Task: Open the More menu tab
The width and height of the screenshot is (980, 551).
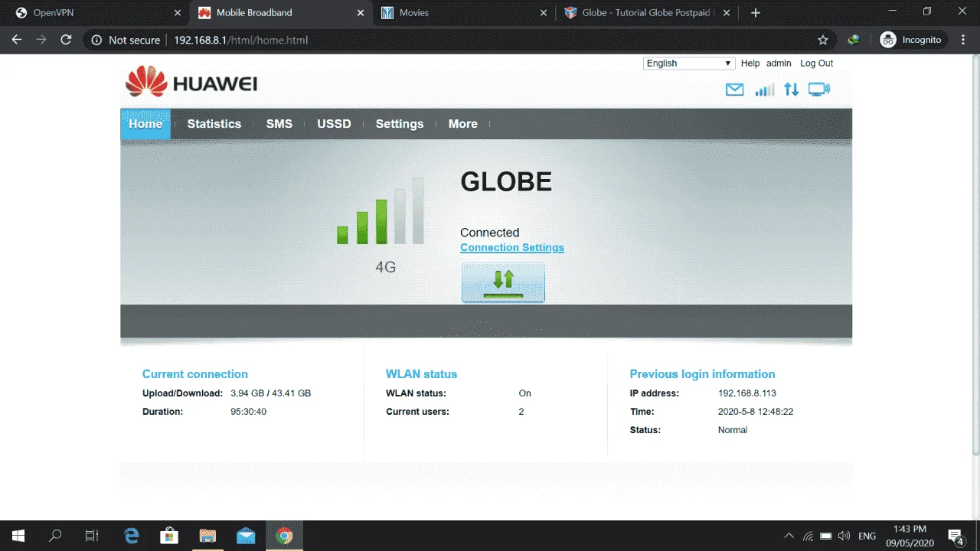Action: pos(463,124)
